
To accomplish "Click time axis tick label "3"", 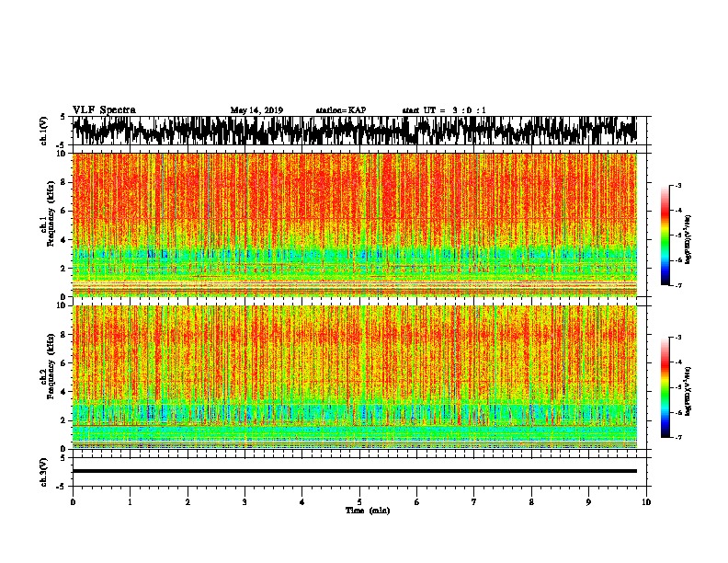I will click(245, 502).
